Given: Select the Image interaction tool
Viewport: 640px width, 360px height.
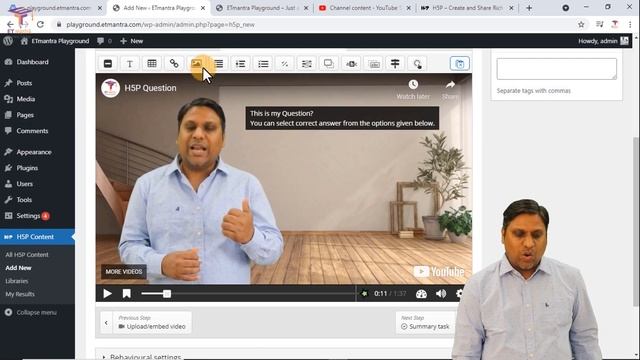Looking at the screenshot, I should (x=196, y=64).
